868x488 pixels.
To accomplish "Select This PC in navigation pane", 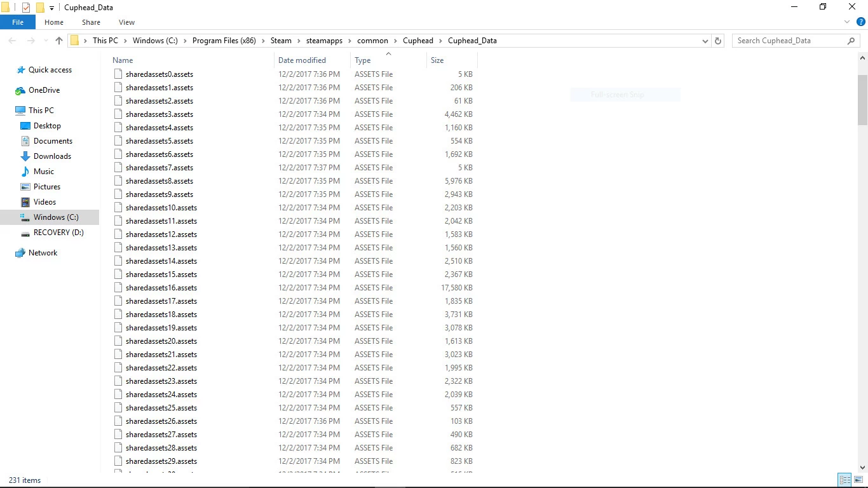I will pos(41,111).
